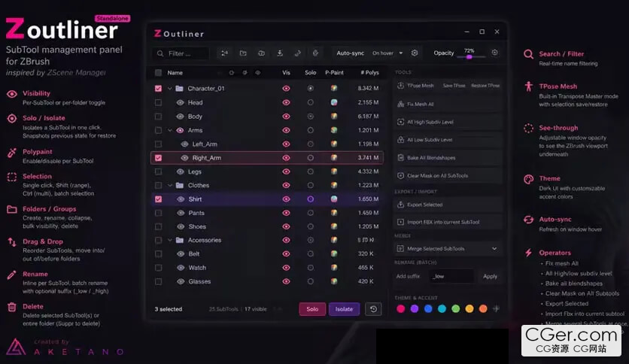
Task: Enable Solo radio for Glasses
Action: click(311, 281)
